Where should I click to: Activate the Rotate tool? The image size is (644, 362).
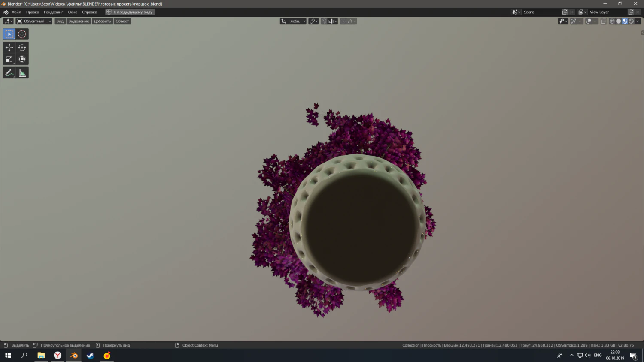[22, 48]
